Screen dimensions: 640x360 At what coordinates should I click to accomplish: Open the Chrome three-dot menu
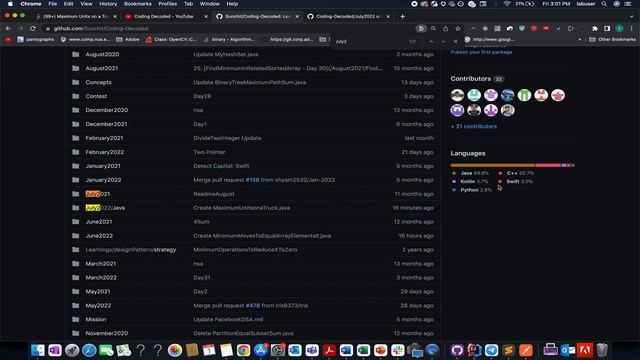(x=631, y=29)
